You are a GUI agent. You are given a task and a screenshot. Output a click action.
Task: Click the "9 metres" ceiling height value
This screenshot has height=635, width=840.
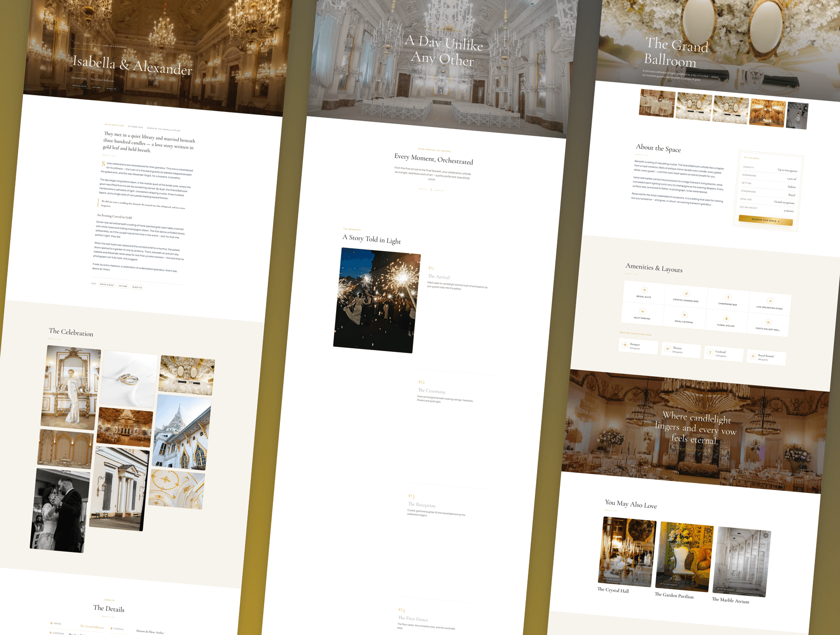tap(789, 211)
